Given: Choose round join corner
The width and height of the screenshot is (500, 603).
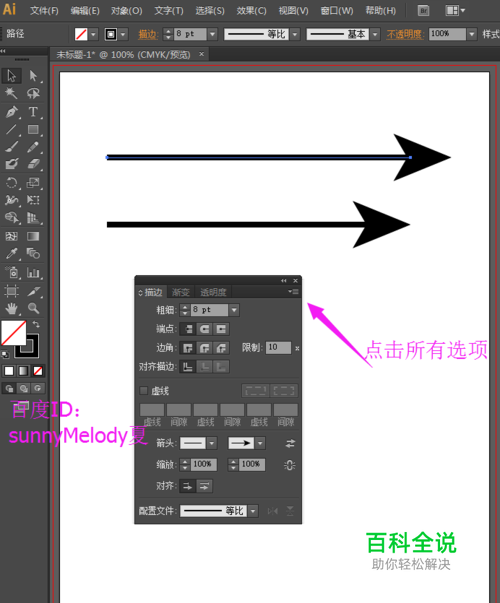Looking at the screenshot, I should pos(205,348).
